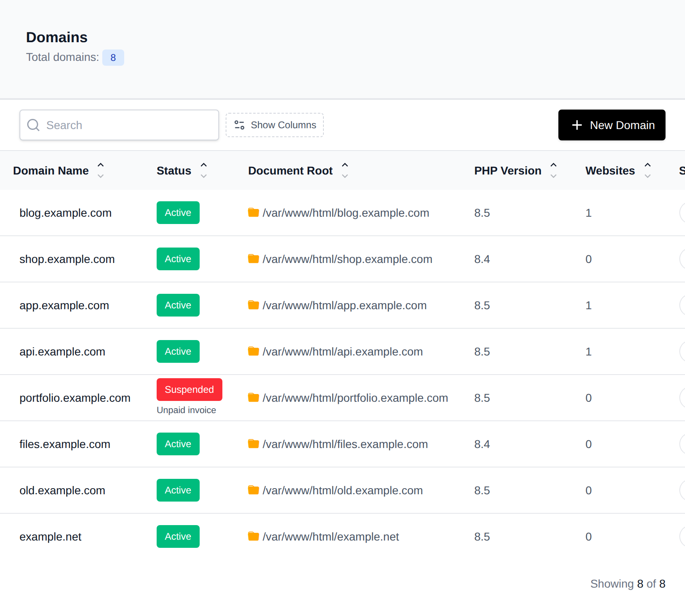Click Active badge for shop.example.com
Screen dimensions: 685x616
point(178,259)
